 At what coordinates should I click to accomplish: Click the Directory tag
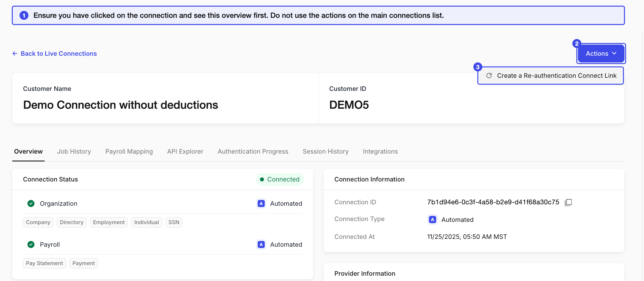72,222
